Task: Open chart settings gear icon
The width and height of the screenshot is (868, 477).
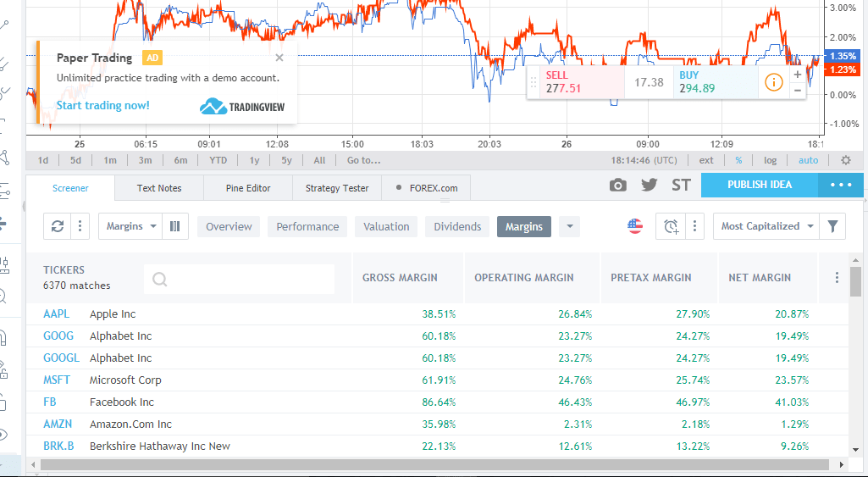Action: tap(845, 160)
